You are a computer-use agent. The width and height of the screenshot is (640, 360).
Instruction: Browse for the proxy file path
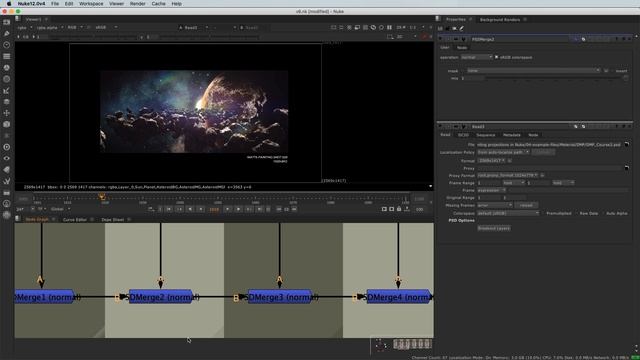click(x=627, y=168)
